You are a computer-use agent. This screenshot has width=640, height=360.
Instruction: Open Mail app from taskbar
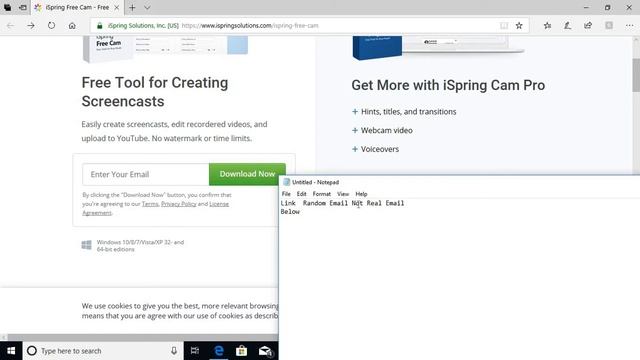[265, 351]
